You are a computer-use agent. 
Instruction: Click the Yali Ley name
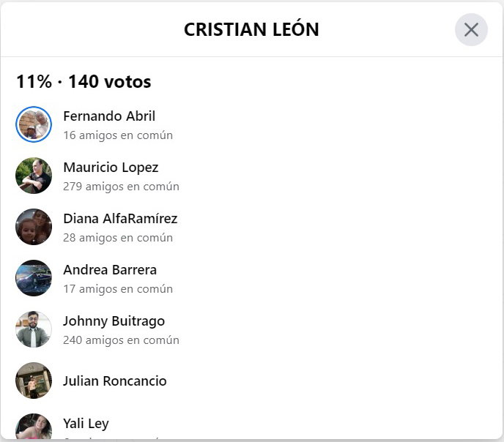(x=86, y=423)
